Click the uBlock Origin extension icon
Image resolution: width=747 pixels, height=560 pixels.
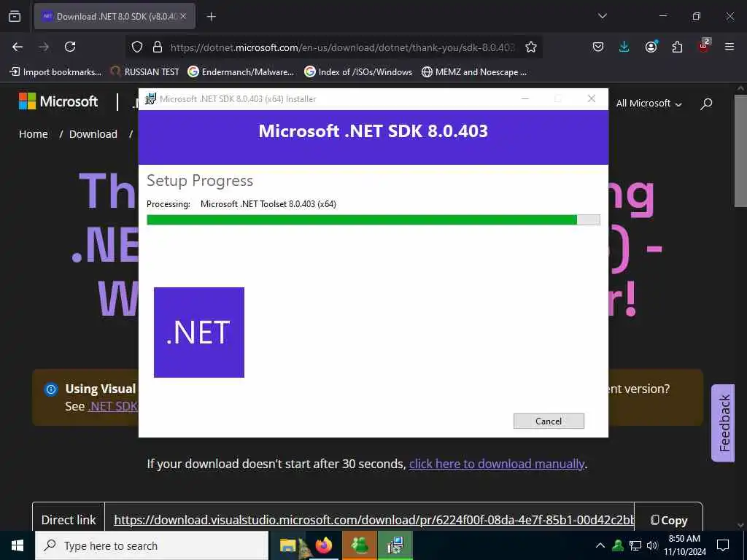pos(704,46)
